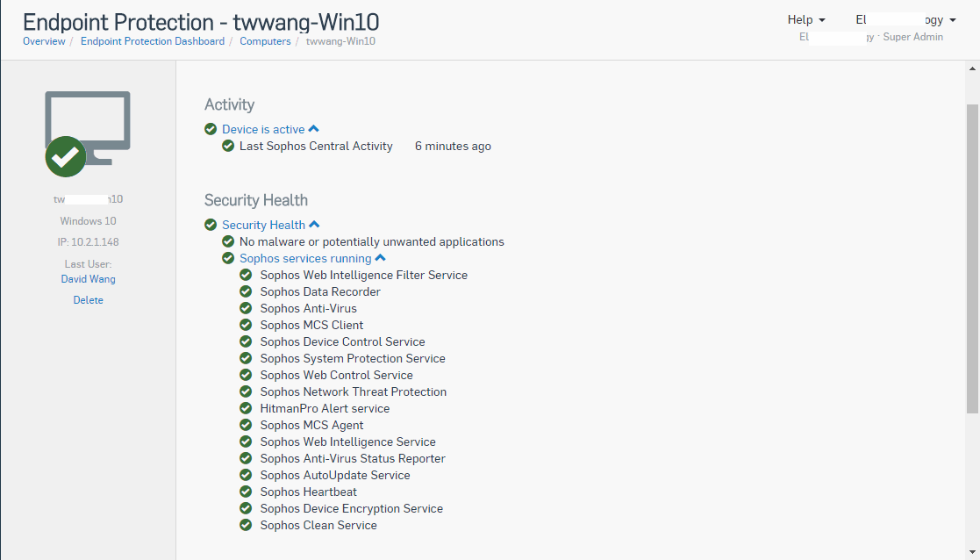Click check icon for Sophos Web Control Service
Image resolution: width=980 pixels, height=560 pixels.
click(x=246, y=375)
